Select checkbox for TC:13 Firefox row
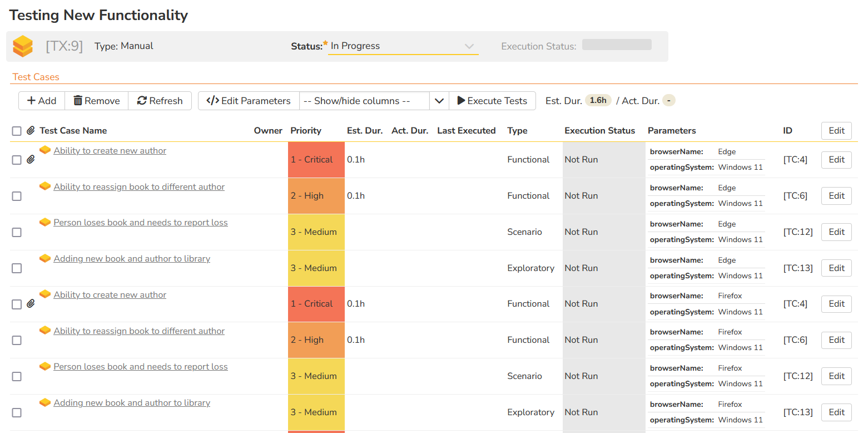Image resolution: width=868 pixels, height=433 pixels. (x=17, y=412)
